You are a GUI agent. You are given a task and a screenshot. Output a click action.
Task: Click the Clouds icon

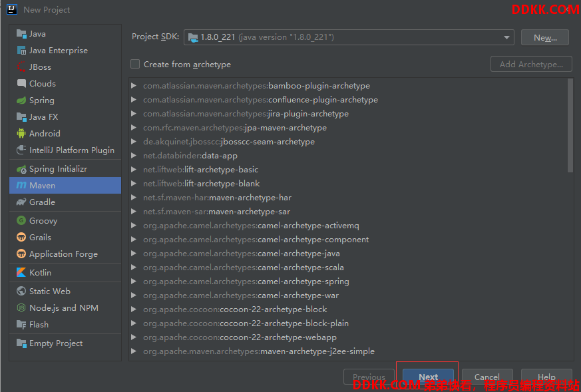(21, 83)
